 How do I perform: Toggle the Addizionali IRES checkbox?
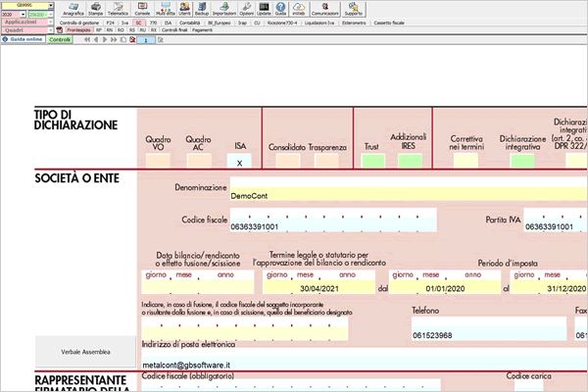tap(410, 161)
